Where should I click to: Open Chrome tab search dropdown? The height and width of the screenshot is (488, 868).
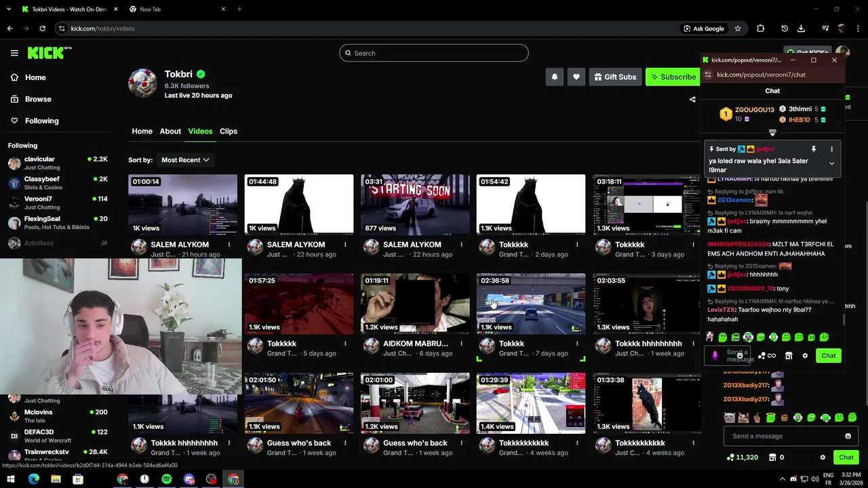tap(9, 9)
